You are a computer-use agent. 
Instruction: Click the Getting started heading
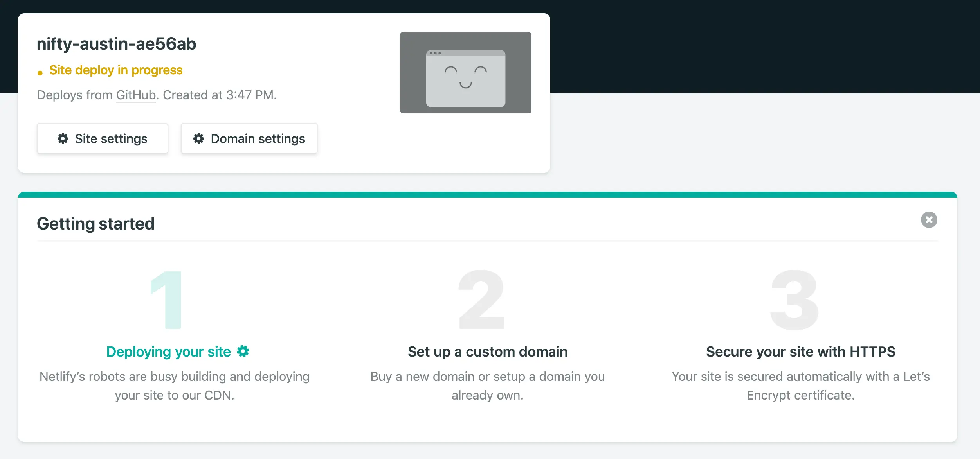(x=95, y=224)
